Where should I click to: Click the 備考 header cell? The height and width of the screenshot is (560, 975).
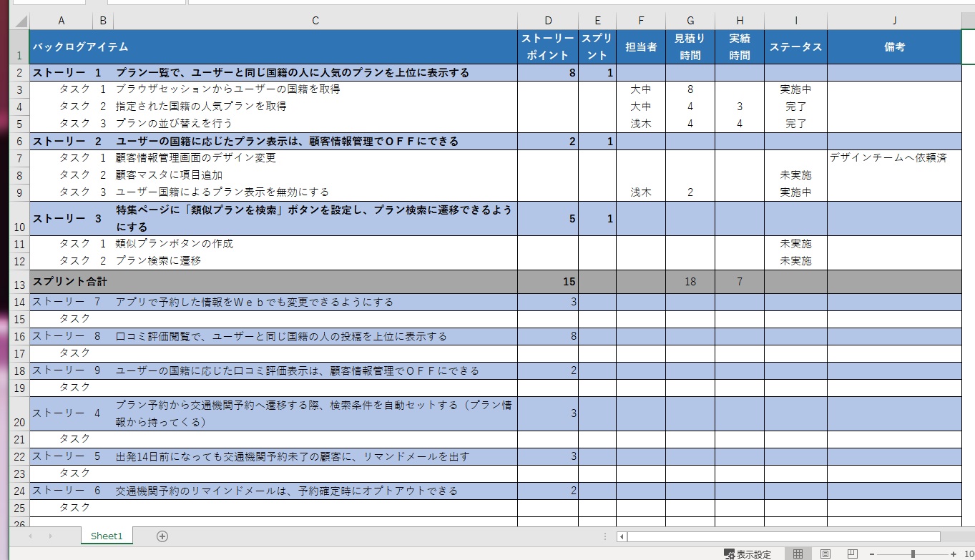894,47
